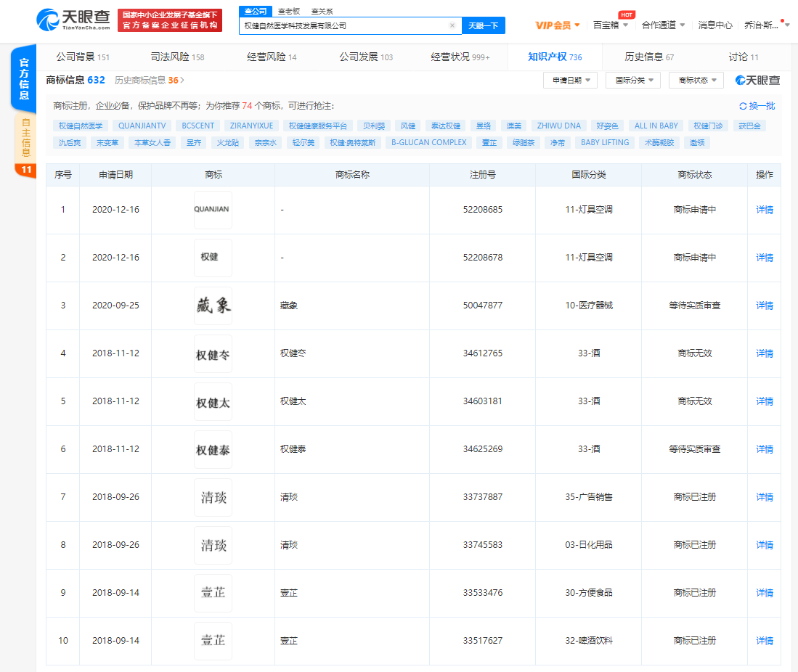The image size is (798, 672).
Task: Open 消息中心 in the top navigation
Action: (x=714, y=25)
